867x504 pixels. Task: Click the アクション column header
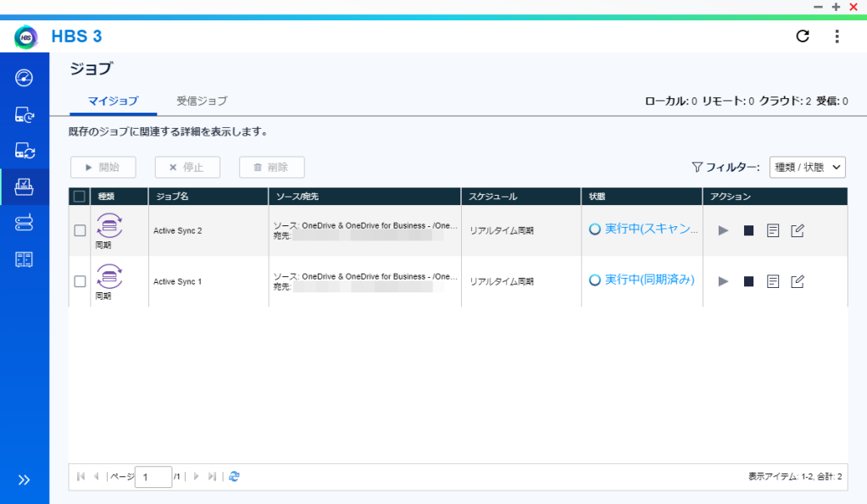pyautogui.click(x=775, y=197)
